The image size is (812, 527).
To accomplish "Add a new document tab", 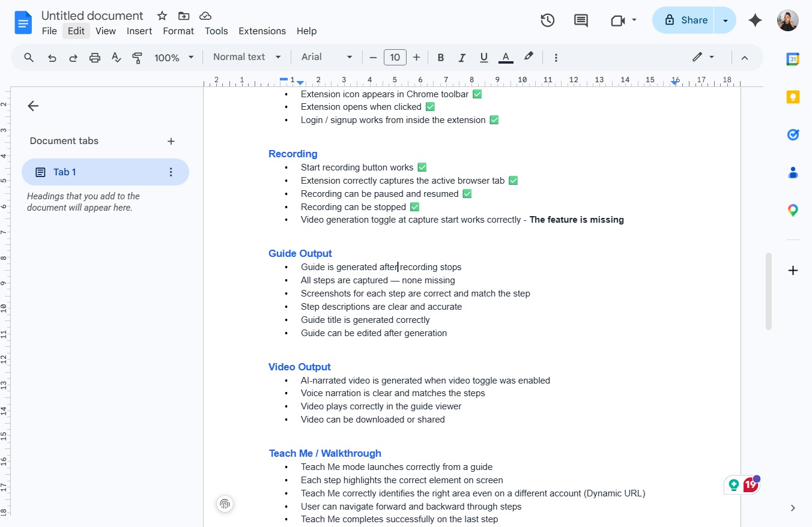I will 171,141.
